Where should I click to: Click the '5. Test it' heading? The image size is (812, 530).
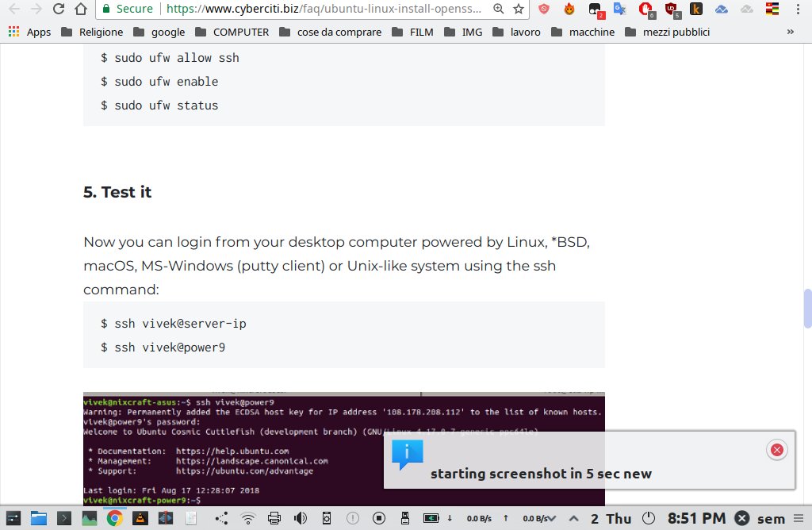[x=117, y=192]
